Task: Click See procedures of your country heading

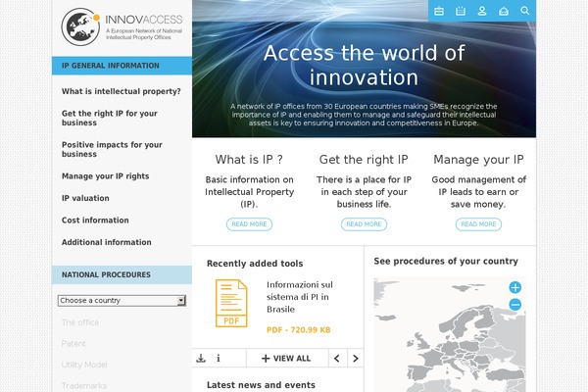Action: pos(446,262)
